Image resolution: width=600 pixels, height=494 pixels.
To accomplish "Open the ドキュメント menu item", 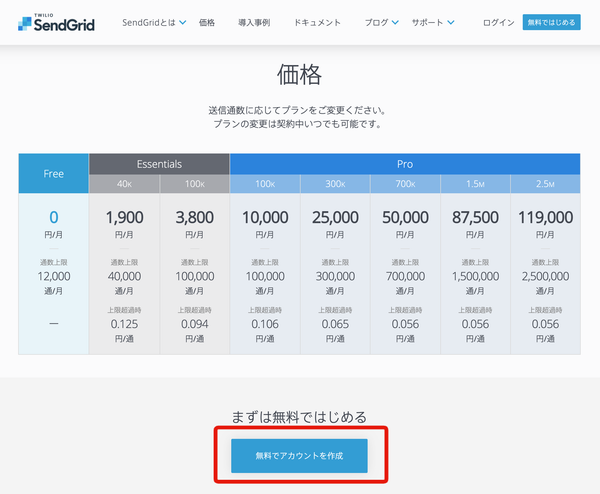I will tap(317, 23).
